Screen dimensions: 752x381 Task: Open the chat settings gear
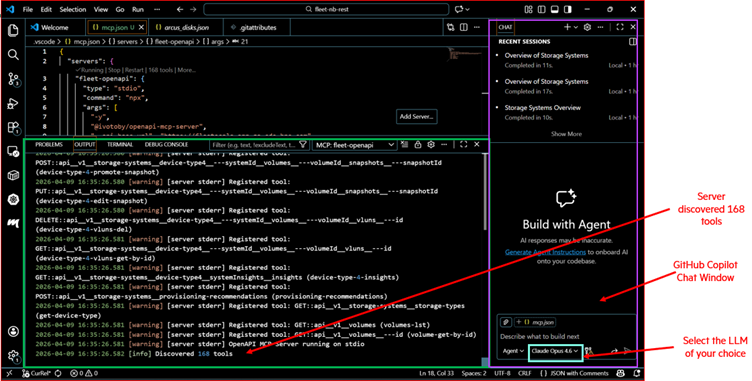pos(587,27)
